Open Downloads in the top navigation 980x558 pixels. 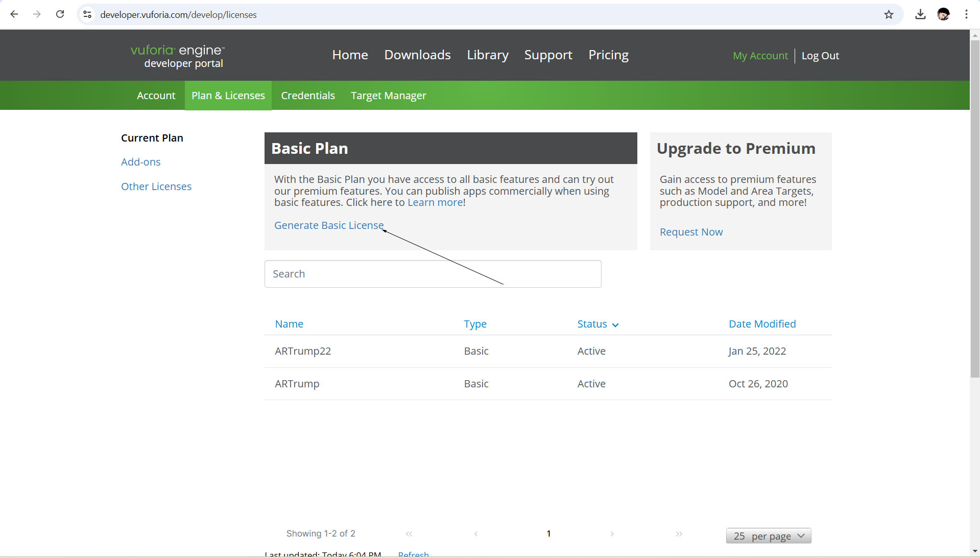417,55
